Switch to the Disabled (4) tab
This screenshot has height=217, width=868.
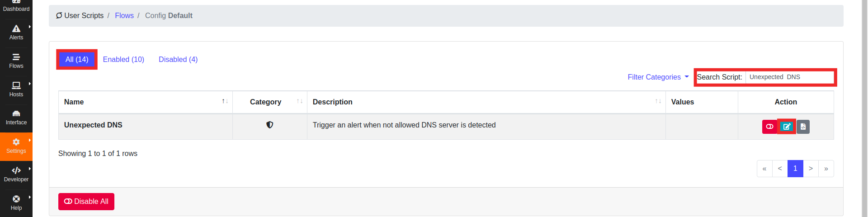(x=178, y=60)
